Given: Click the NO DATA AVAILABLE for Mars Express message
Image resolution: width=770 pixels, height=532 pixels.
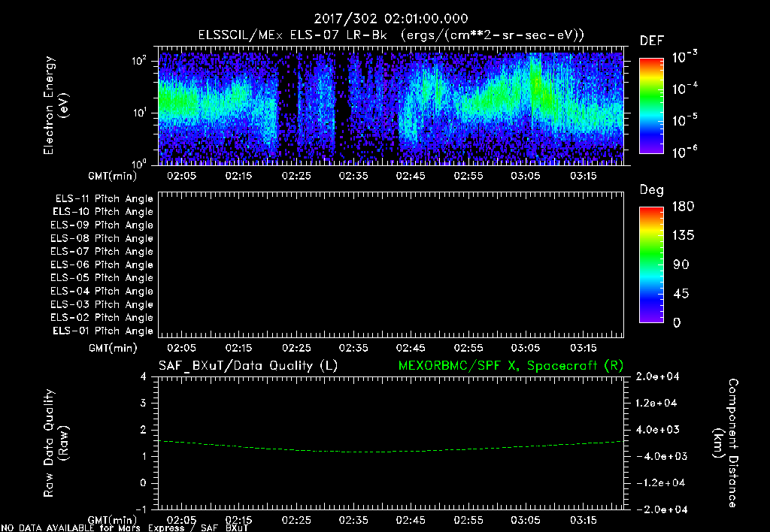Looking at the screenshot, I should (124, 528).
